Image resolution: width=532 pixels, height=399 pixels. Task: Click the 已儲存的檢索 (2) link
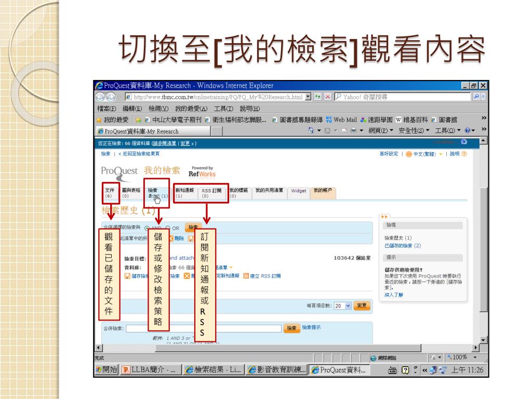tap(403, 246)
